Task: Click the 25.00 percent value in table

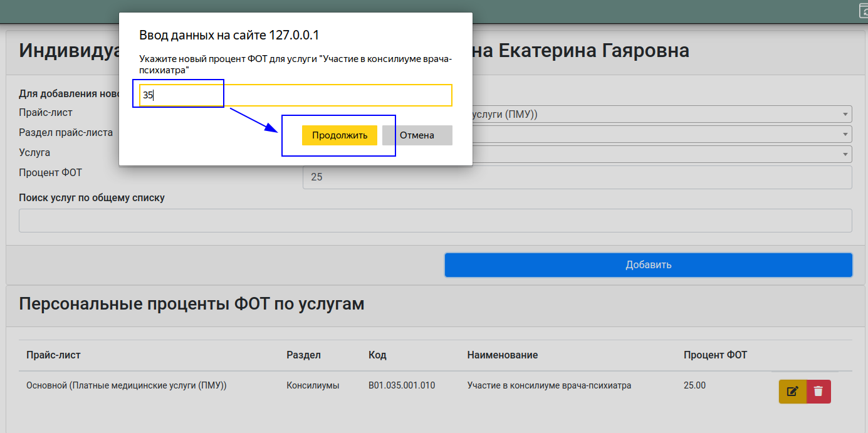Action: pos(694,386)
